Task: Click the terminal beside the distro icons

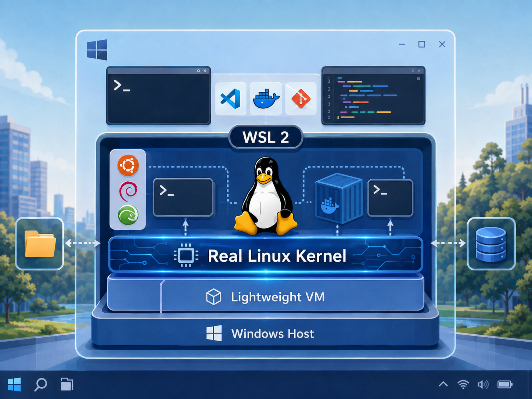Action: (x=183, y=197)
